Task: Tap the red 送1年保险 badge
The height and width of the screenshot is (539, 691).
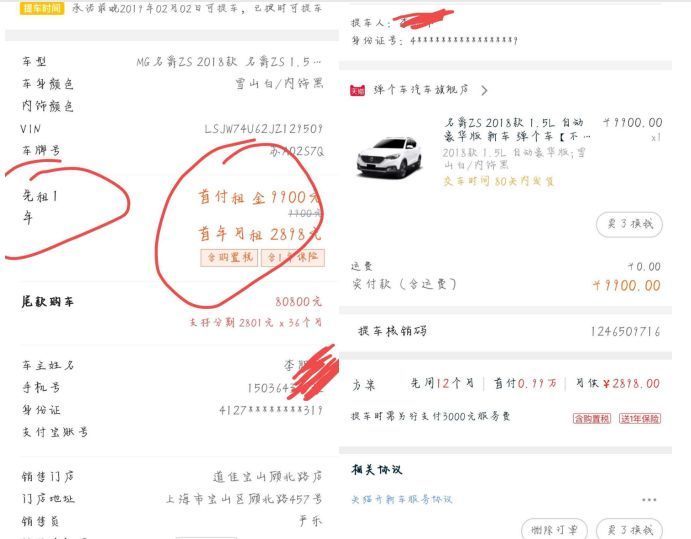Action: [640, 418]
